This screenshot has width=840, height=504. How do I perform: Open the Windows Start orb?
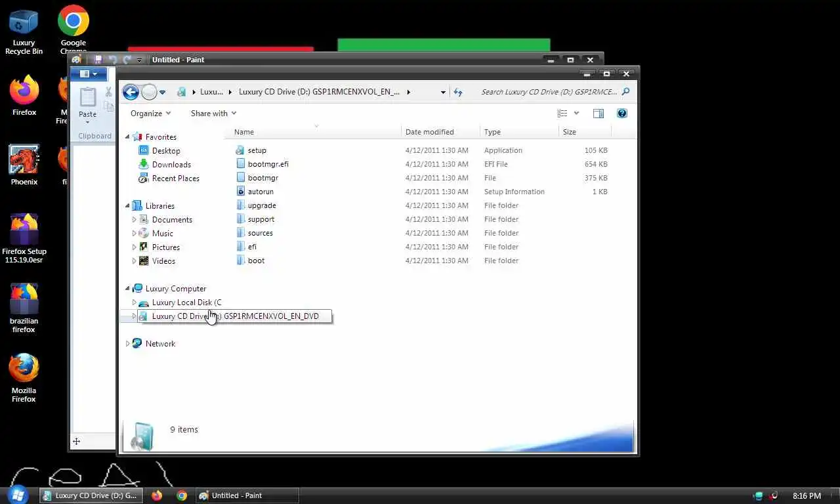17,495
